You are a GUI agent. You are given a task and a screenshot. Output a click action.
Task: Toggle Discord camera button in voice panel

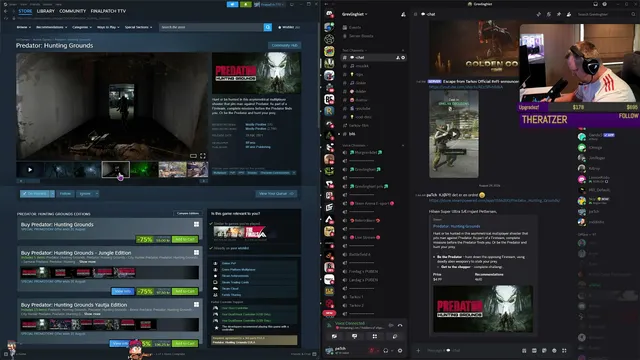click(x=334, y=336)
